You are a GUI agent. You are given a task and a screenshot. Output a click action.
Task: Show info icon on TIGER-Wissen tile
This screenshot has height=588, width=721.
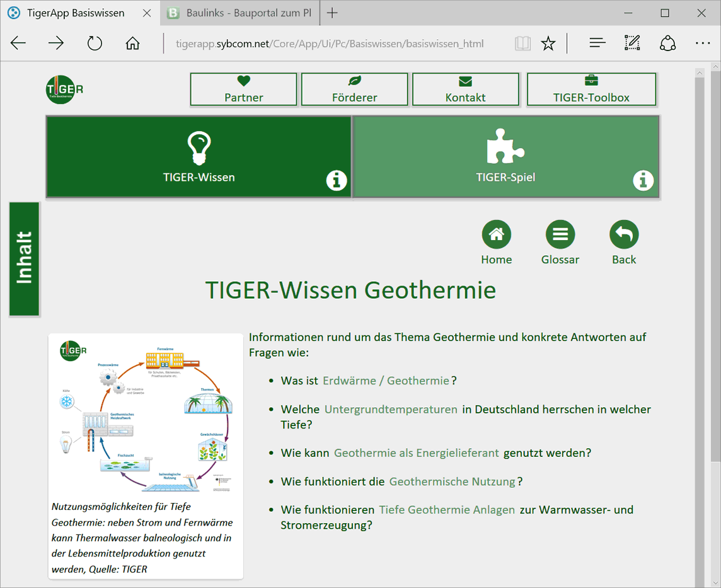click(337, 180)
